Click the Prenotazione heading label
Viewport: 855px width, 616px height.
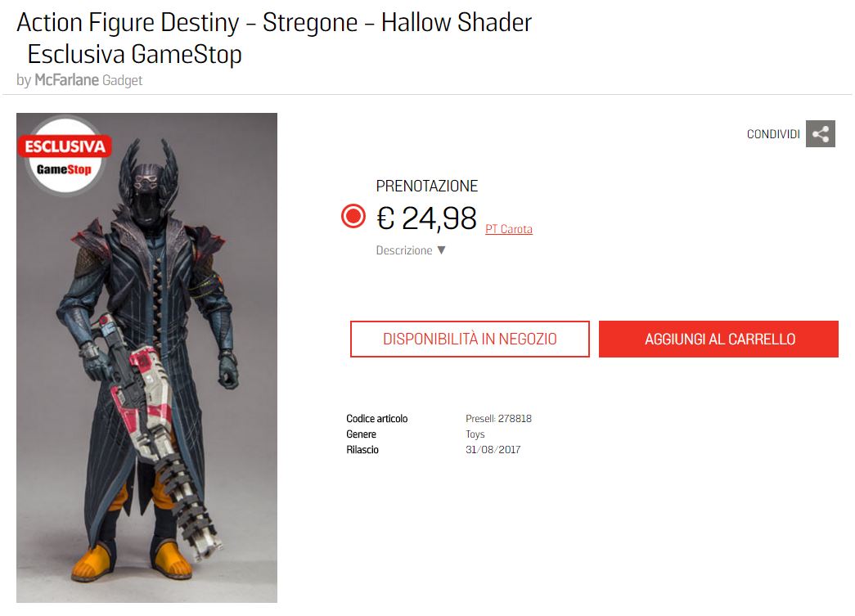[427, 187]
